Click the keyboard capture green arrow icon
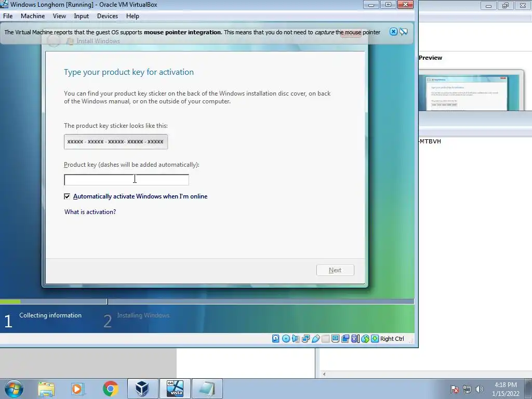532x399 pixels. click(375, 339)
